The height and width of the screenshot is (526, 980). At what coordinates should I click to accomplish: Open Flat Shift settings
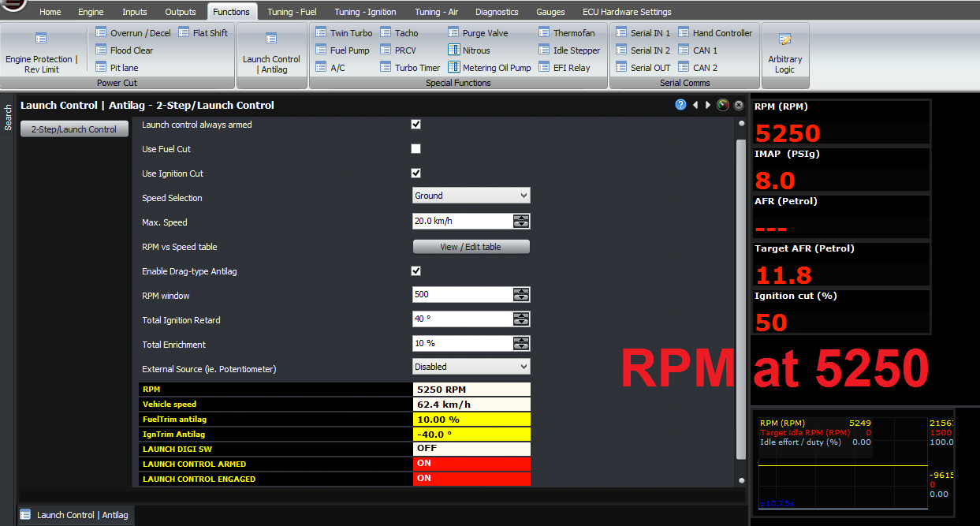203,33
